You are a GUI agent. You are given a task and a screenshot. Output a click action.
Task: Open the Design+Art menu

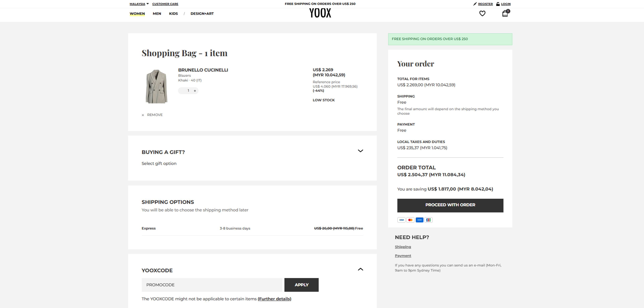point(202,13)
